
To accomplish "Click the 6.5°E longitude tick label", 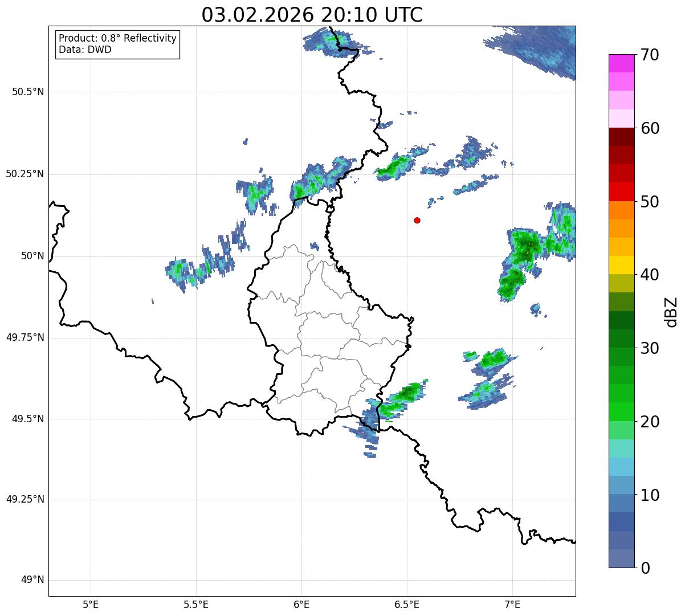I will [407, 604].
